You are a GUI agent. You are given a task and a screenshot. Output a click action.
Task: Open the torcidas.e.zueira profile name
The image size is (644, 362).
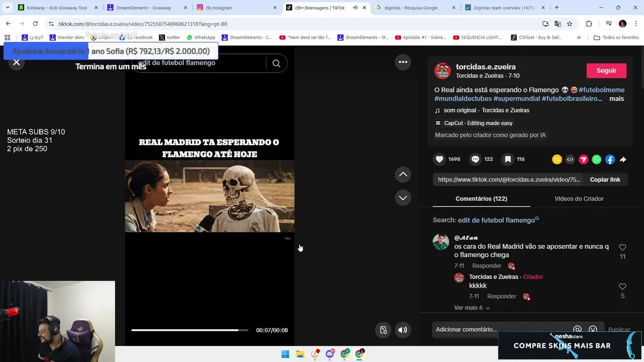tap(486, 67)
